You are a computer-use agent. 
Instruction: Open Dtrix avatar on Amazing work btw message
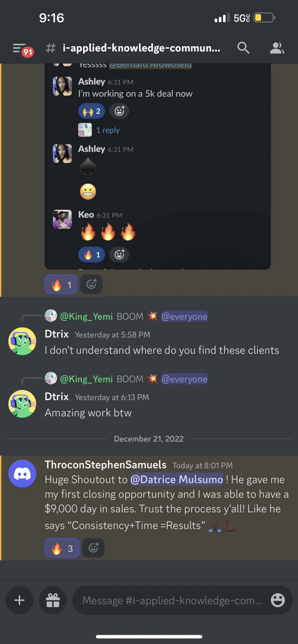(22, 404)
